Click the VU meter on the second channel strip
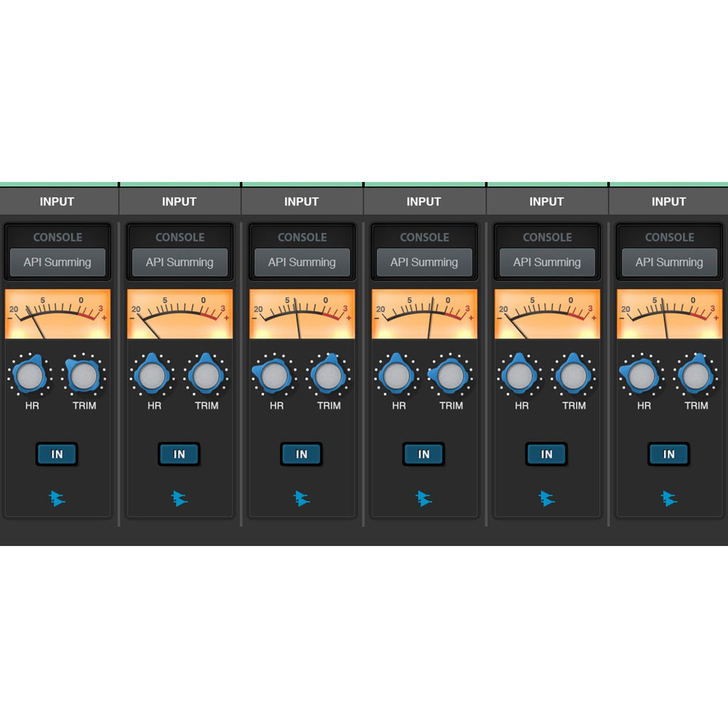The height and width of the screenshot is (728, 728). point(180,314)
